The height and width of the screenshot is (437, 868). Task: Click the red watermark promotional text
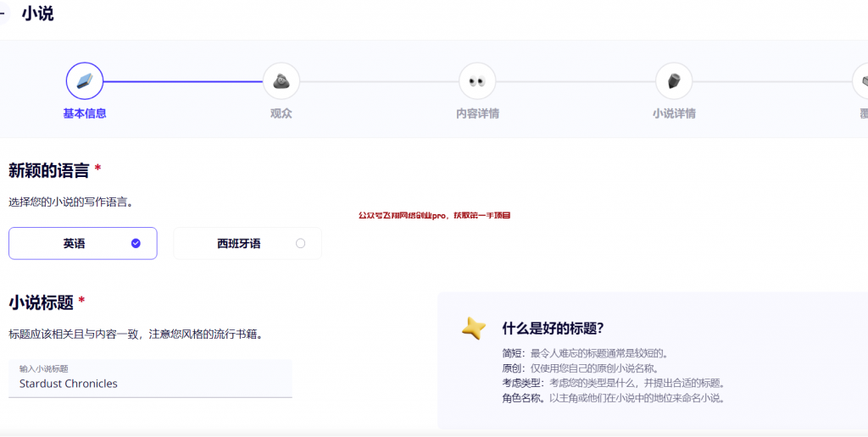(434, 215)
